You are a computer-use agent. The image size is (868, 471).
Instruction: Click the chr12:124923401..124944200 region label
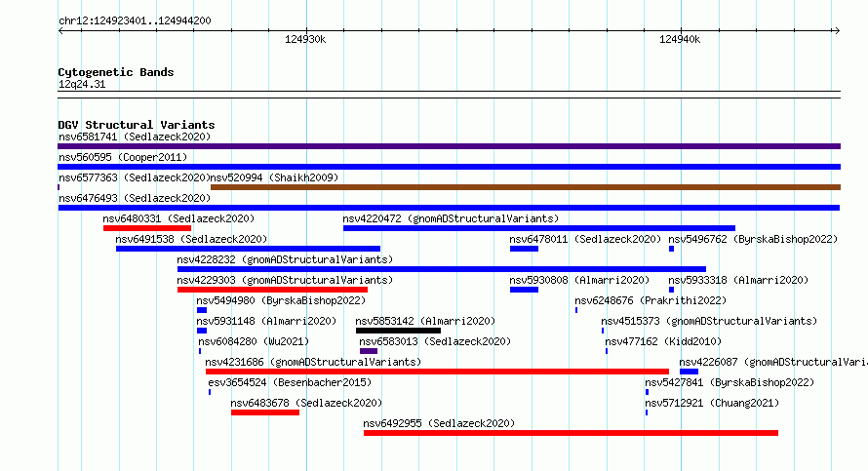135,20
